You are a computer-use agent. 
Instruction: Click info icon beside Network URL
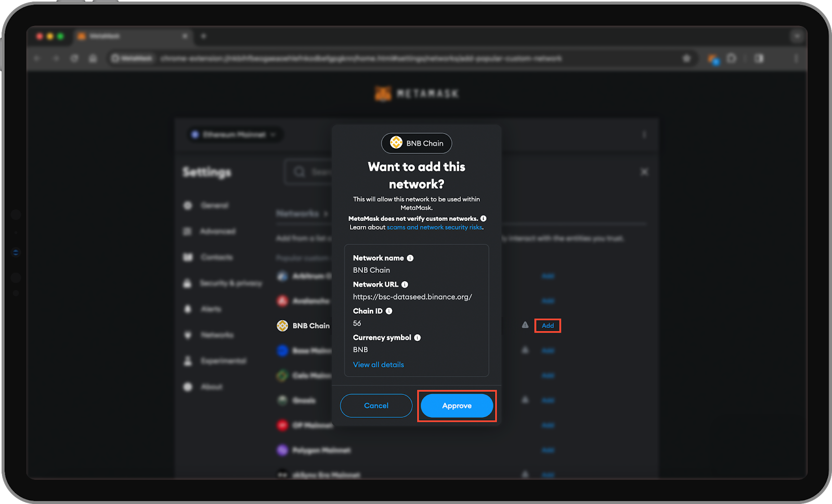point(405,285)
